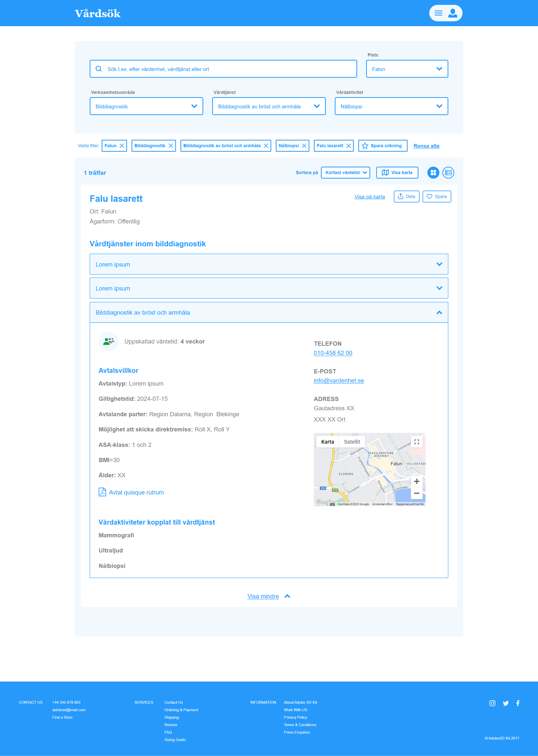Image resolution: width=538 pixels, height=756 pixels.
Task: Open the Plats dropdown showing Falun
Action: pyautogui.click(x=407, y=69)
